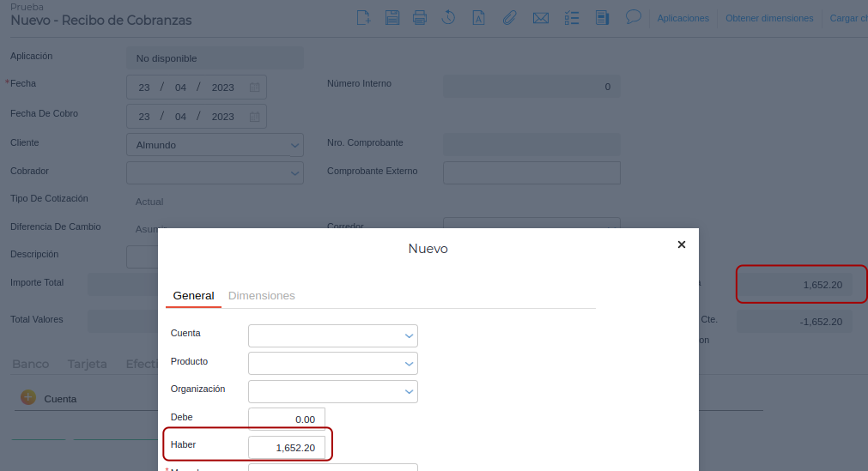The image size is (868, 471).
Task: Click the envelope email icon
Action: (540, 17)
